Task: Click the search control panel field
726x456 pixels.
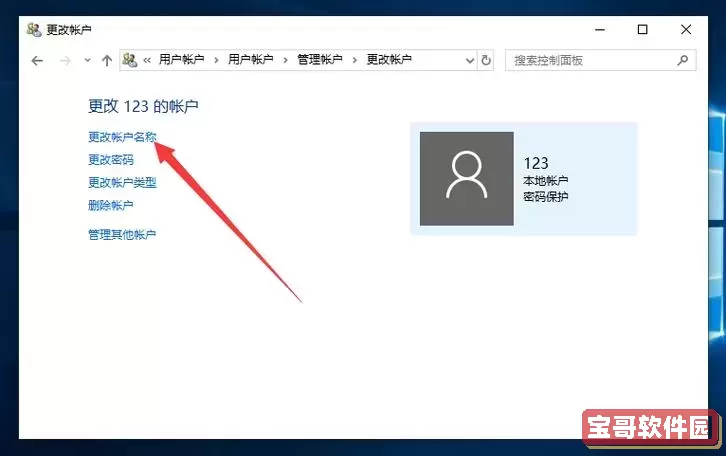Action: [600, 60]
